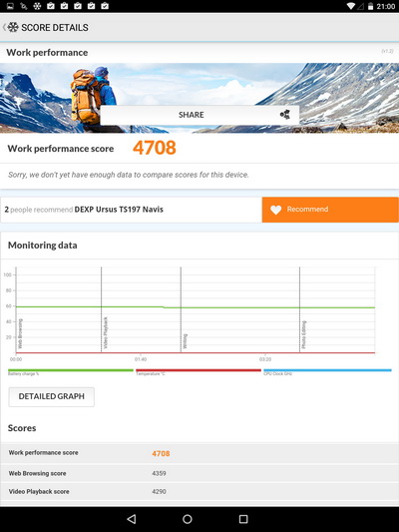The height and width of the screenshot is (532, 399).
Task: Select the Web Browsing score row
Action: point(199,473)
